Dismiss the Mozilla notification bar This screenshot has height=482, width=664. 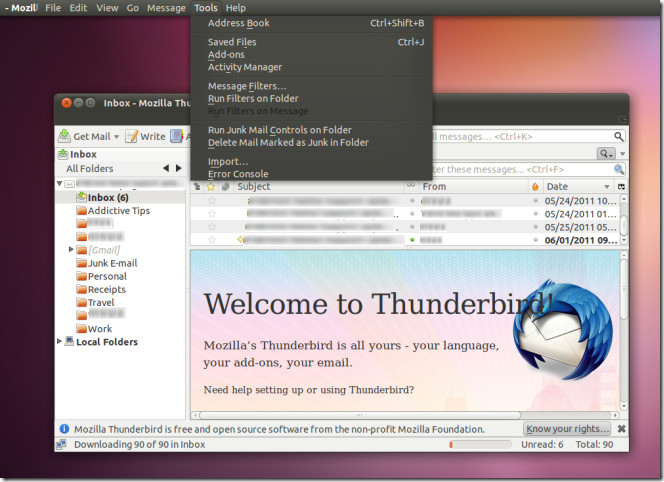621,429
